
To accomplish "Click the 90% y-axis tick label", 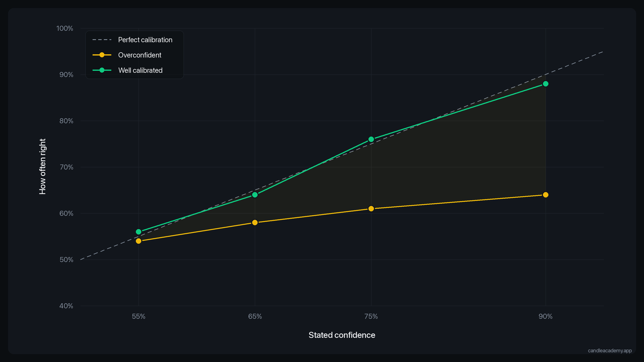I will point(66,75).
